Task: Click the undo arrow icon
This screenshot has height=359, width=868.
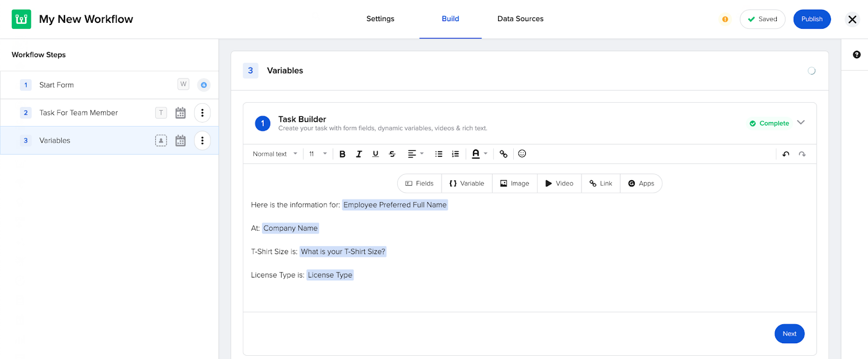Action: point(786,154)
